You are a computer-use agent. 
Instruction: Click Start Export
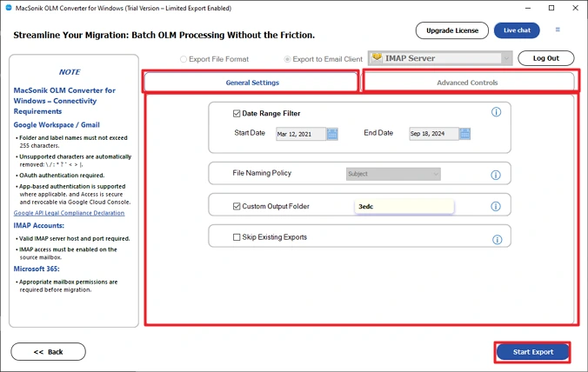point(533,352)
